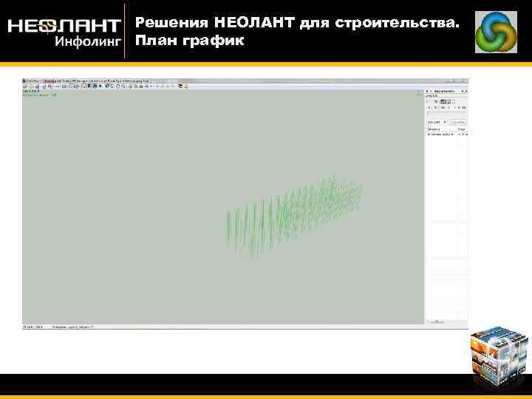Open the date combo box in side panel
532x399 pixels.
coord(437,122)
